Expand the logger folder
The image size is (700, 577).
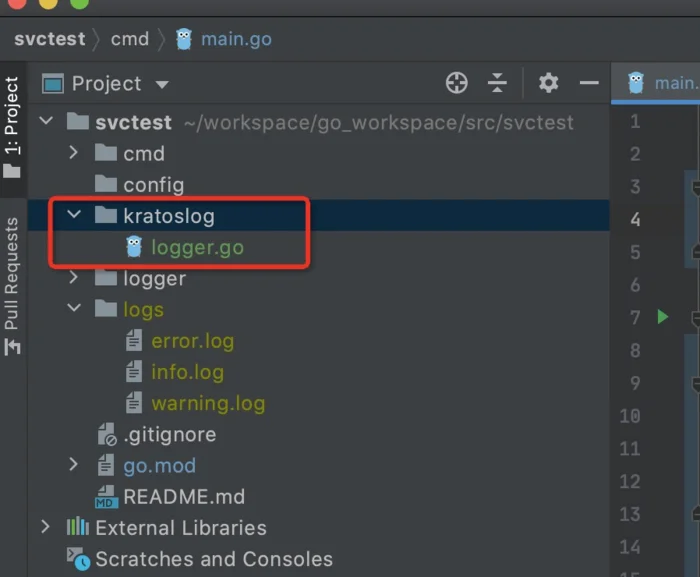tap(74, 277)
